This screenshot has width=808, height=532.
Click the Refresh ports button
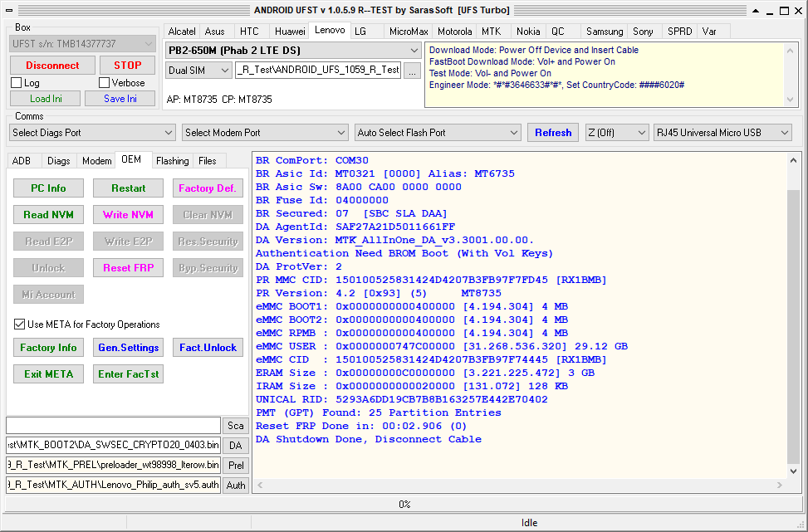click(553, 133)
